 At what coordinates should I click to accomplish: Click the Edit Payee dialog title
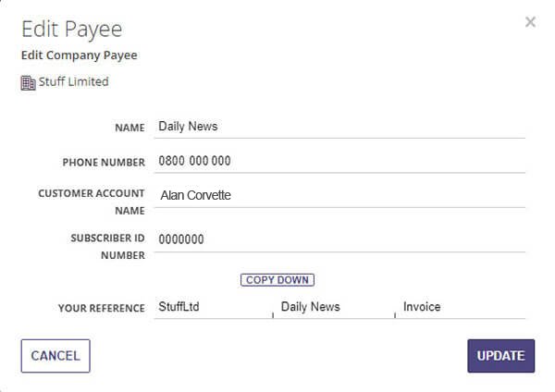(x=71, y=29)
